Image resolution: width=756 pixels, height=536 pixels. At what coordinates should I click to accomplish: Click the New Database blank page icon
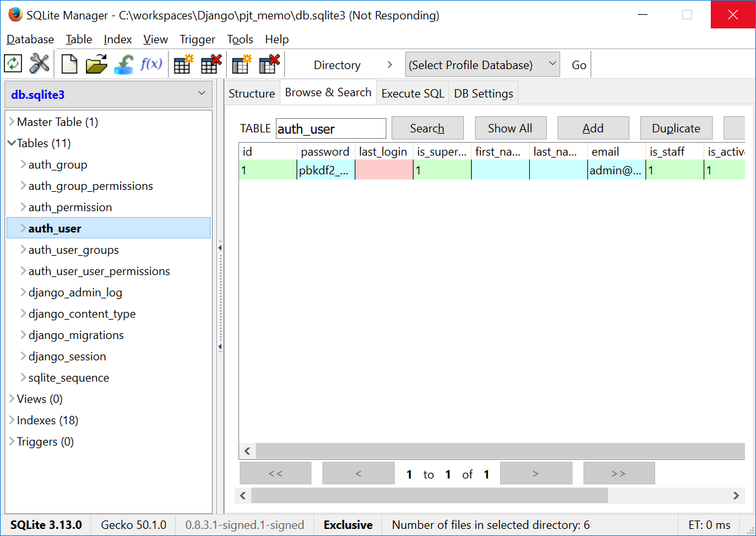[69, 64]
